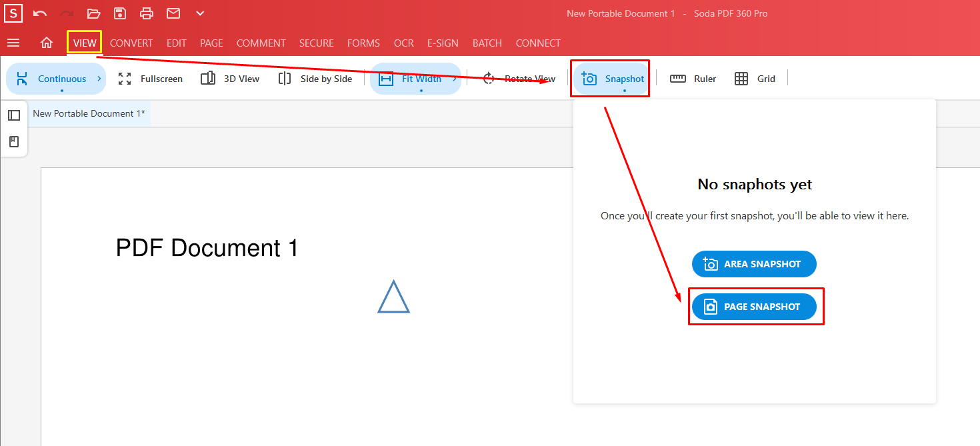The image size is (980, 446).
Task: Click the 'PDF Document 1' heading text
Action: (x=207, y=248)
